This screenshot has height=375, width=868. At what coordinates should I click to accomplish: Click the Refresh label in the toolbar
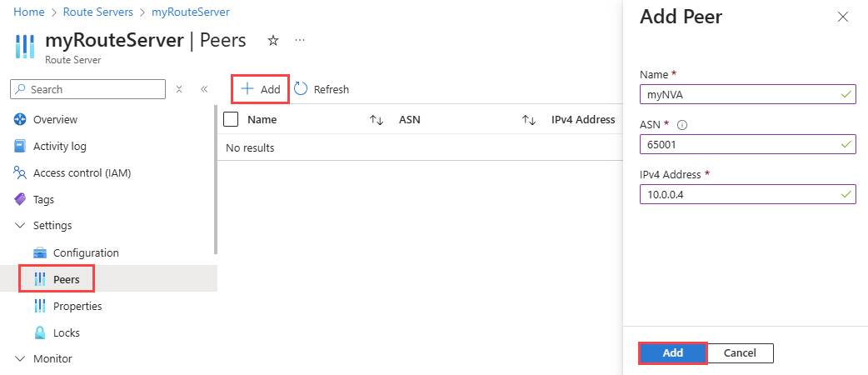click(x=331, y=89)
